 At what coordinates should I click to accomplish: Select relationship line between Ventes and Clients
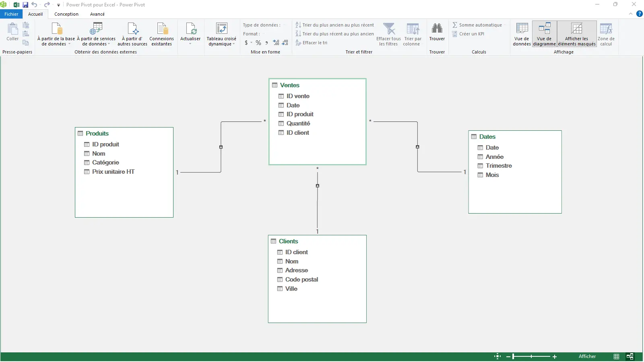click(x=317, y=201)
